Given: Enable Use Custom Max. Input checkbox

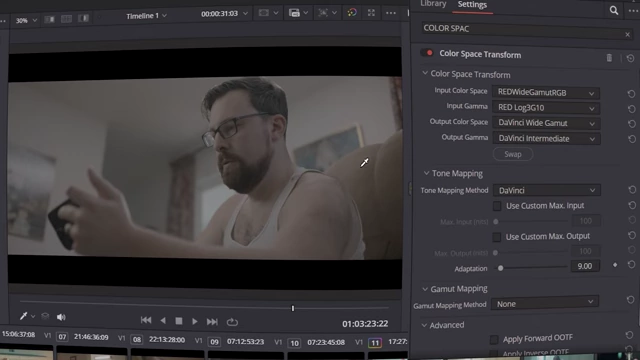Looking at the screenshot, I should click(x=497, y=206).
